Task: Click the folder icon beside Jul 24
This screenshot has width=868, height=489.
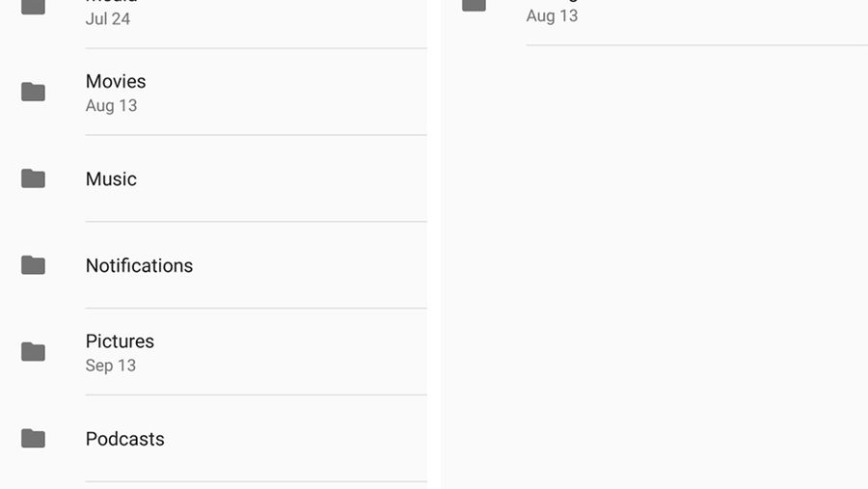Action: (x=33, y=7)
